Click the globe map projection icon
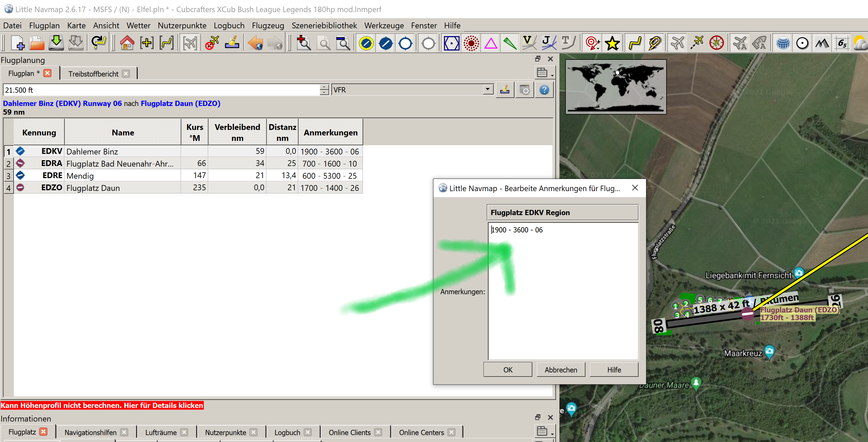This screenshot has height=442, width=868. pos(783,43)
